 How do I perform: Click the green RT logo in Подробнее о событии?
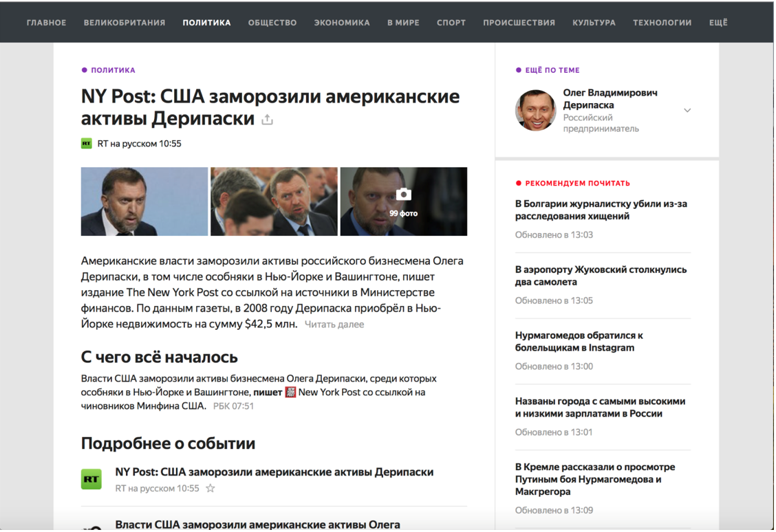91,479
